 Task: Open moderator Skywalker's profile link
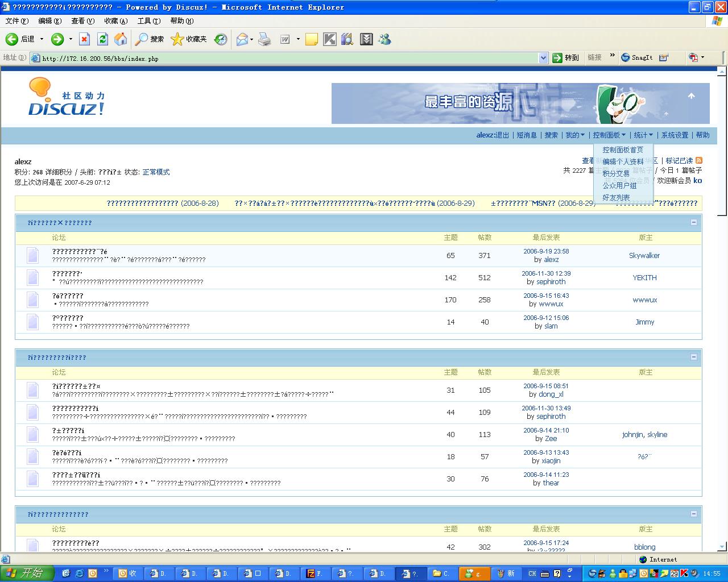point(644,256)
